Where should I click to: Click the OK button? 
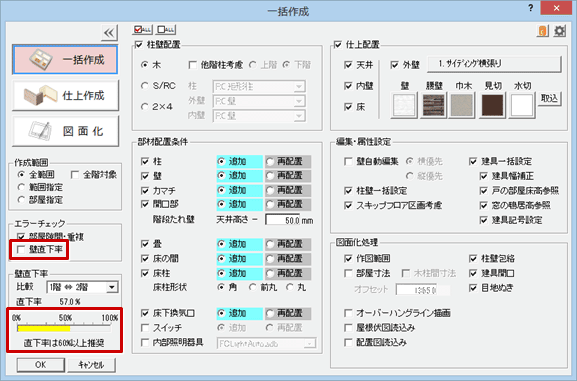(x=40, y=365)
